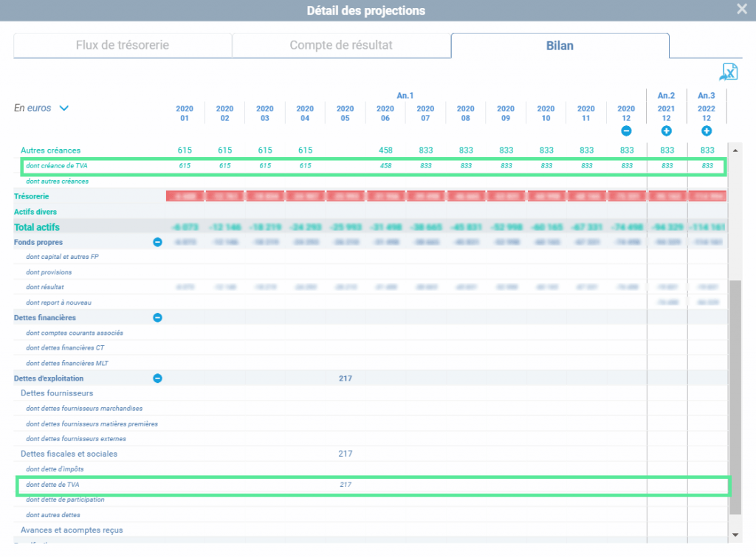
Task: Expand the An.2 2021 column
Action: coord(667,131)
